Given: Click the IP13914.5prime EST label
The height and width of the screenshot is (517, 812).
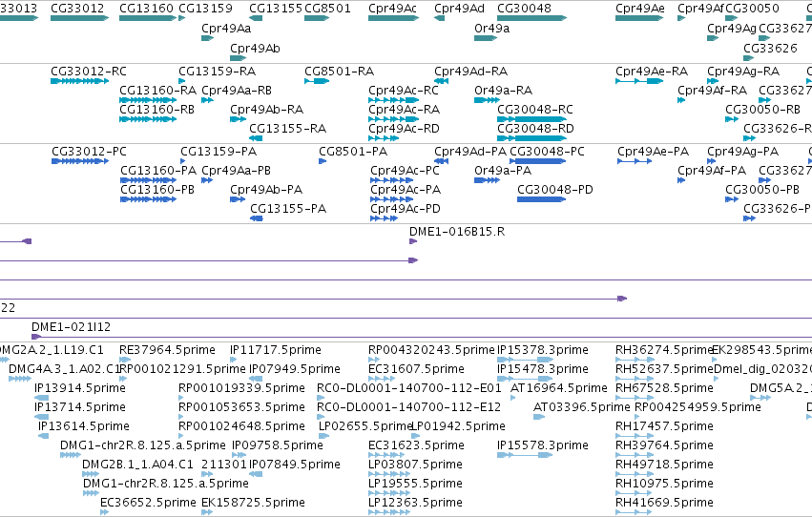Looking at the screenshot, I should click(80, 388).
